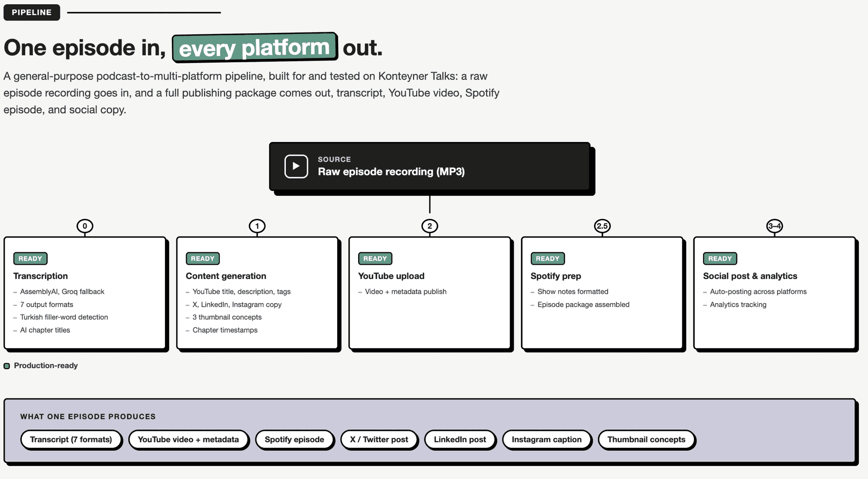Click the Transcription card heading
868x479 pixels.
[x=41, y=276]
